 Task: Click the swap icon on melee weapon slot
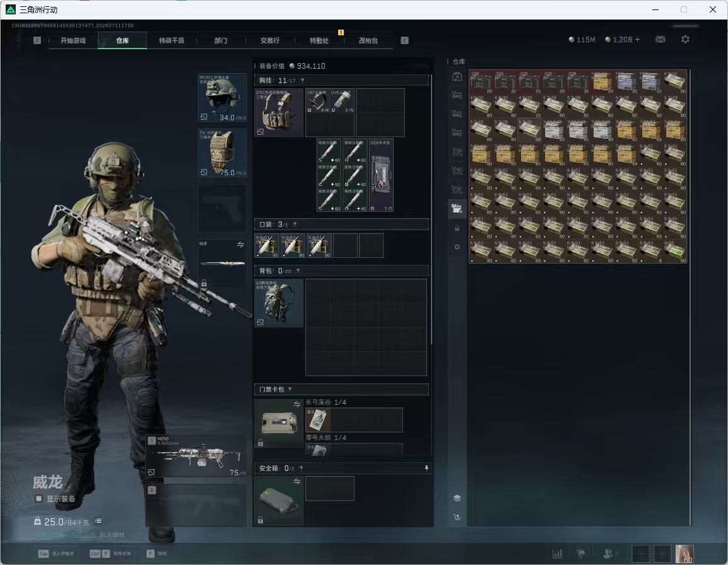click(x=240, y=245)
